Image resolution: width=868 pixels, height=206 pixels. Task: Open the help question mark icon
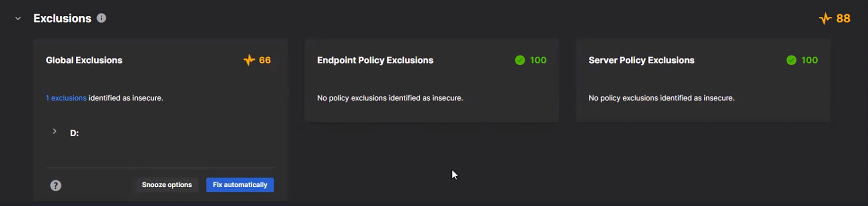(x=55, y=185)
